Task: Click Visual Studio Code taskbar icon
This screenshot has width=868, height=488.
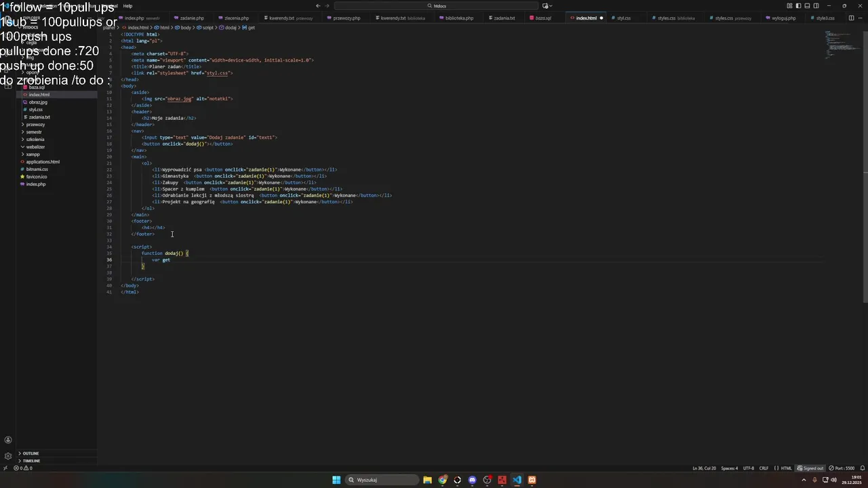Action: point(517,480)
